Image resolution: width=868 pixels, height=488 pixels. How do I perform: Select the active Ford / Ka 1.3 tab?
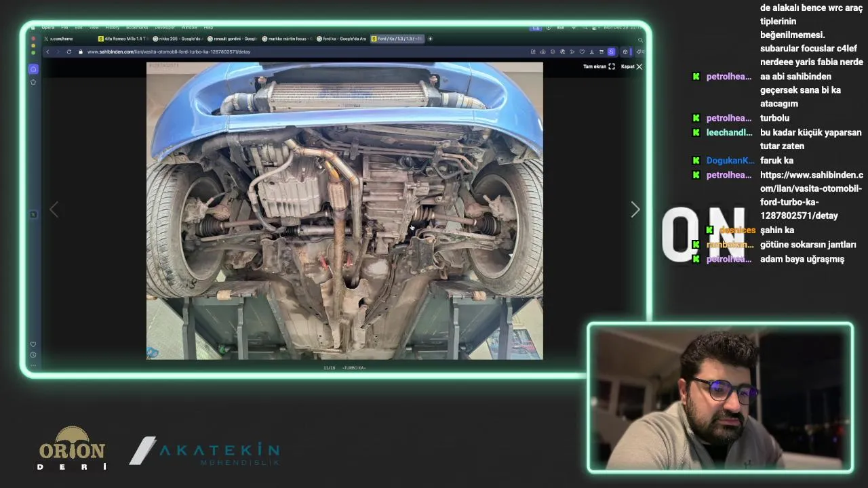[397, 39]
